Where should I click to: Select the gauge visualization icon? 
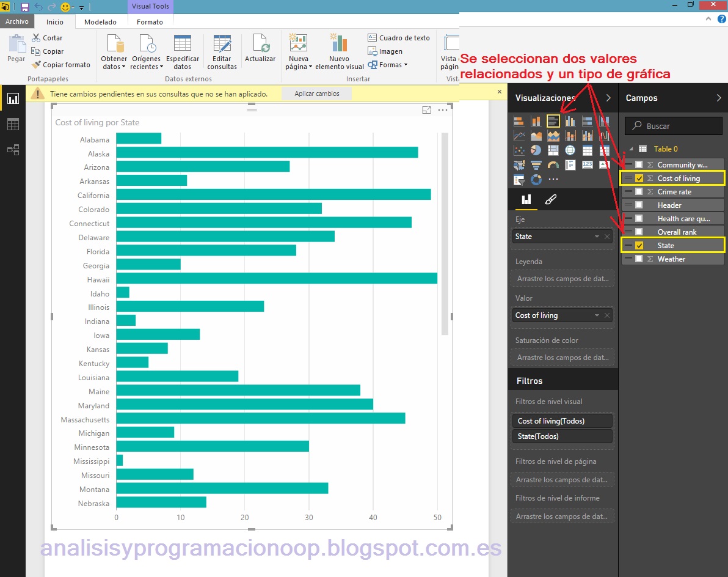pyautogui.click(x=553, y=164)
